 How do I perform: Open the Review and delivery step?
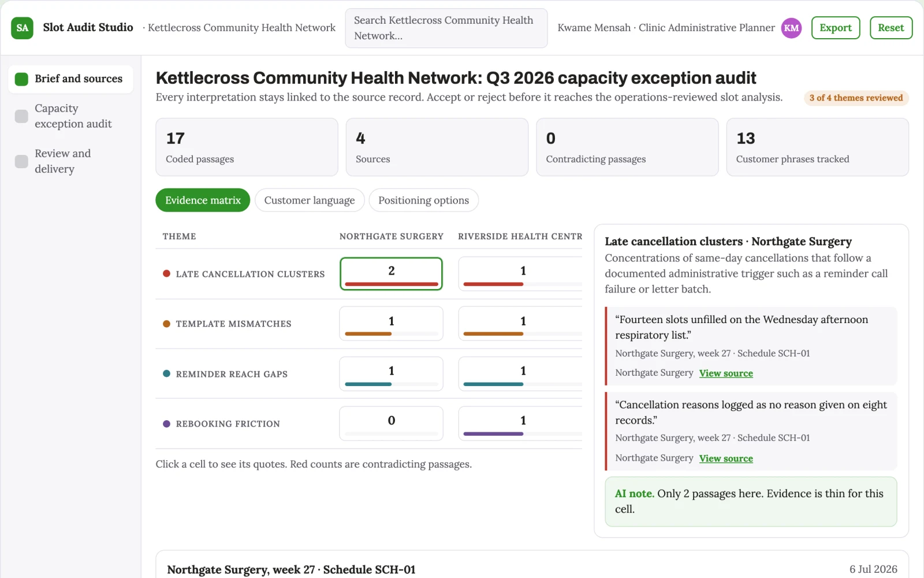pos(71,161)
